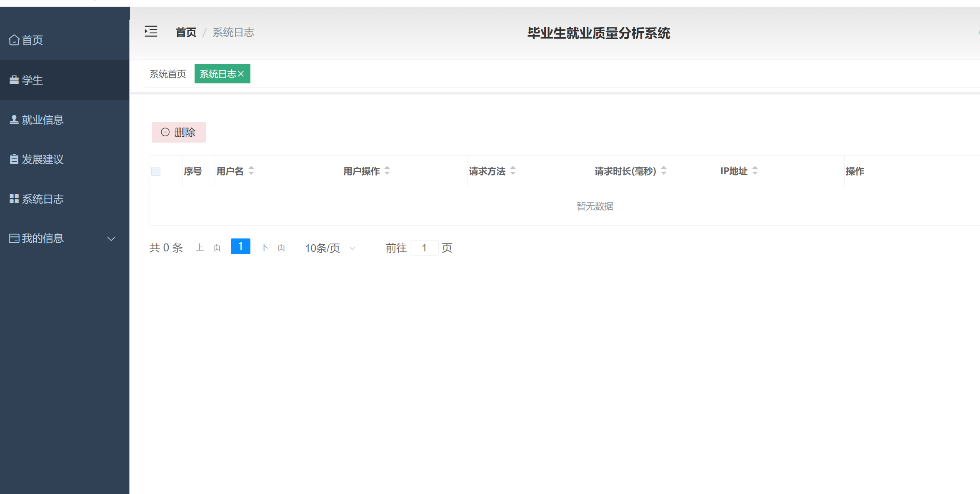Click the clipboard icon beside 发展建议
This screenshot has width=980, height=494.
pos(14,159)
